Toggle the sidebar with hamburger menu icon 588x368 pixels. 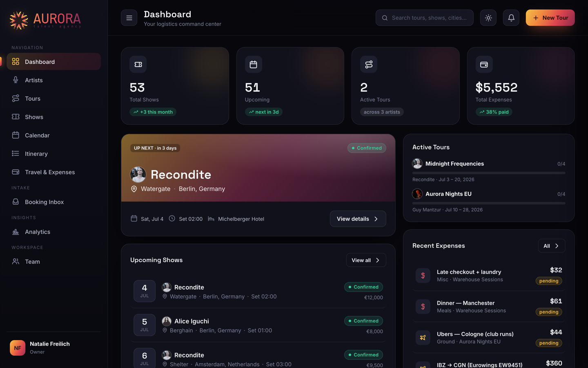pyautogui.click(x=129, y=18)
